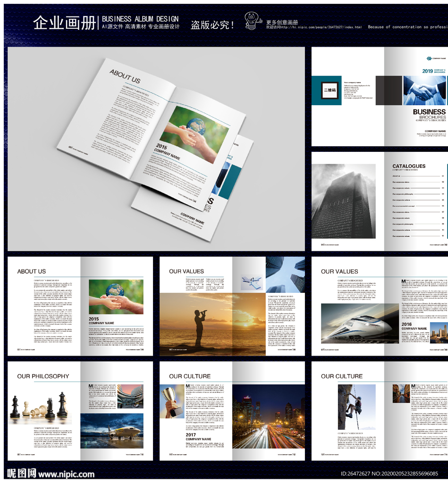The image size is (448, 483).
Task: Select the BUSINESS ALBUM DESIGN heading
Action: pyautogui.click(x=140, y=19)
